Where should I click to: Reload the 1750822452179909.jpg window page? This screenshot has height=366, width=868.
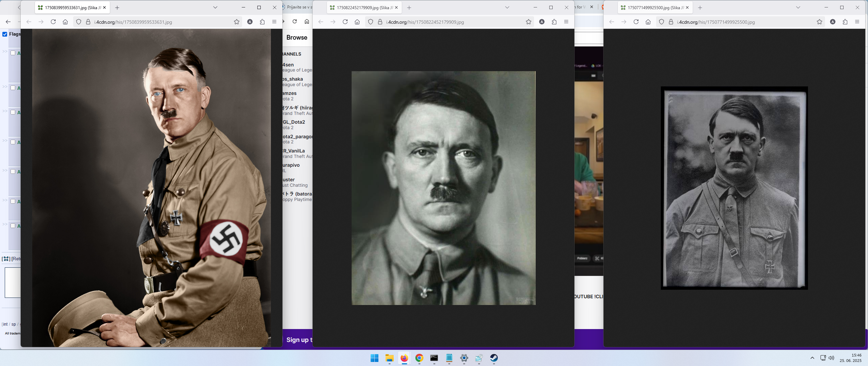(x=345, y=22)
